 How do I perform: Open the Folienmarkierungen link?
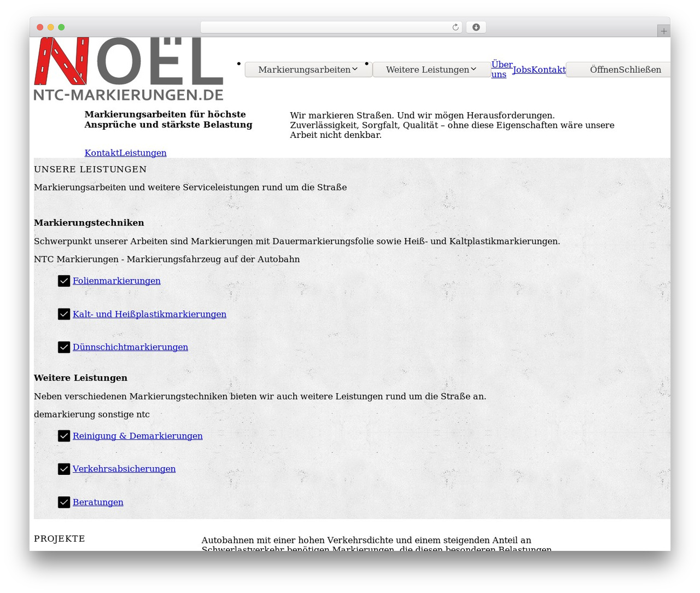point(116,281)
